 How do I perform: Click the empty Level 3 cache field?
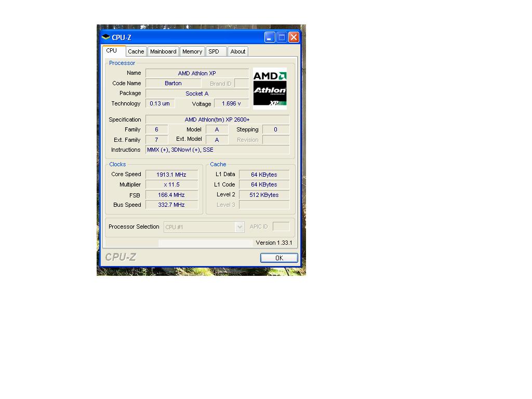[264, 205]
